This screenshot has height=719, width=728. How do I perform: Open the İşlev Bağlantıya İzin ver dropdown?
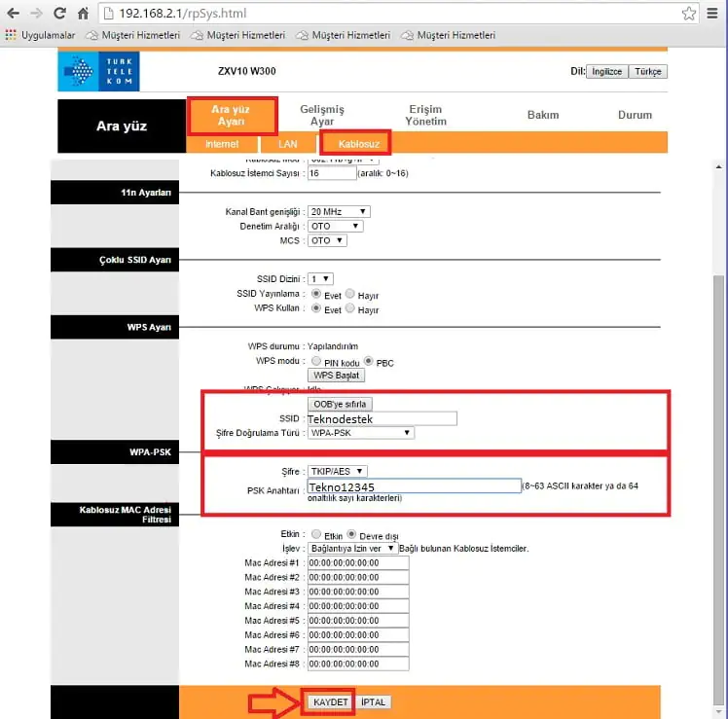[353, 549]
